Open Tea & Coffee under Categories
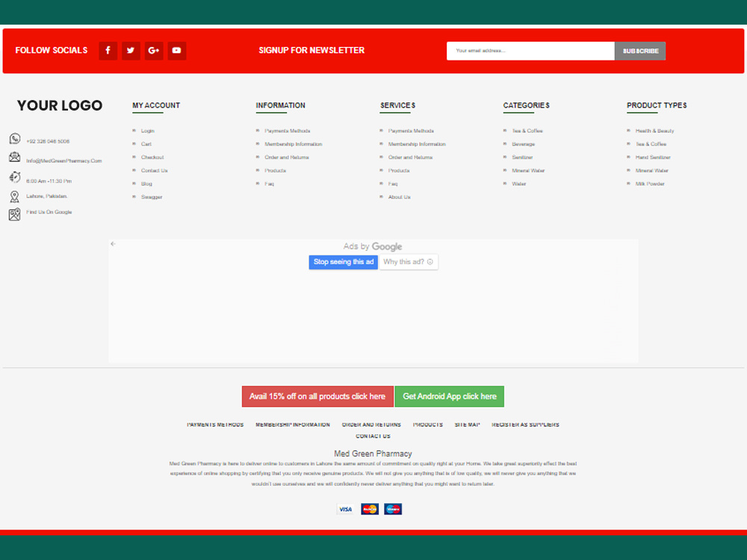Image resolution: width=747 pixels, height=560 pixels. [527, 131]
